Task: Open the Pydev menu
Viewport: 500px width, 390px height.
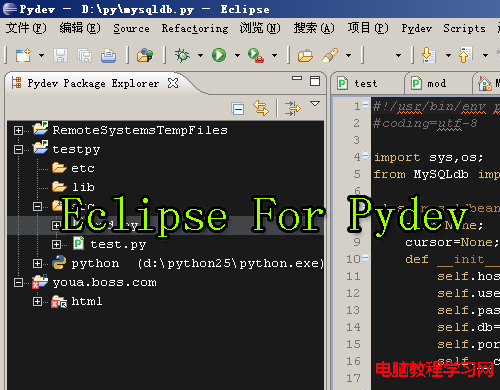Action: 417,28
